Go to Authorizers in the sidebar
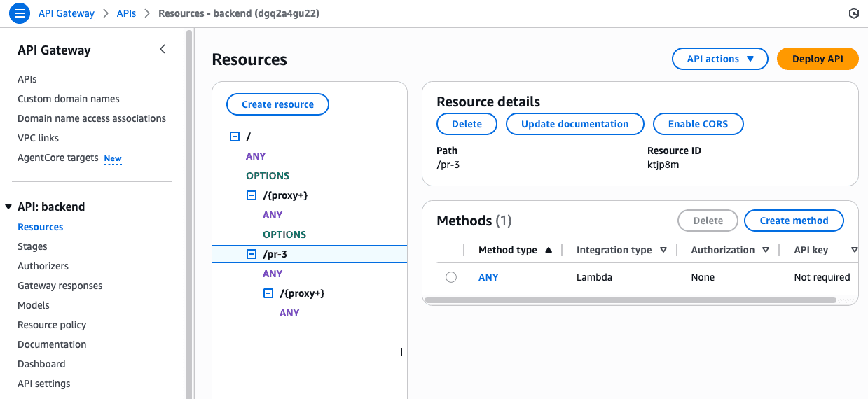This screenshot has width=868, height=399. [43, 266]
